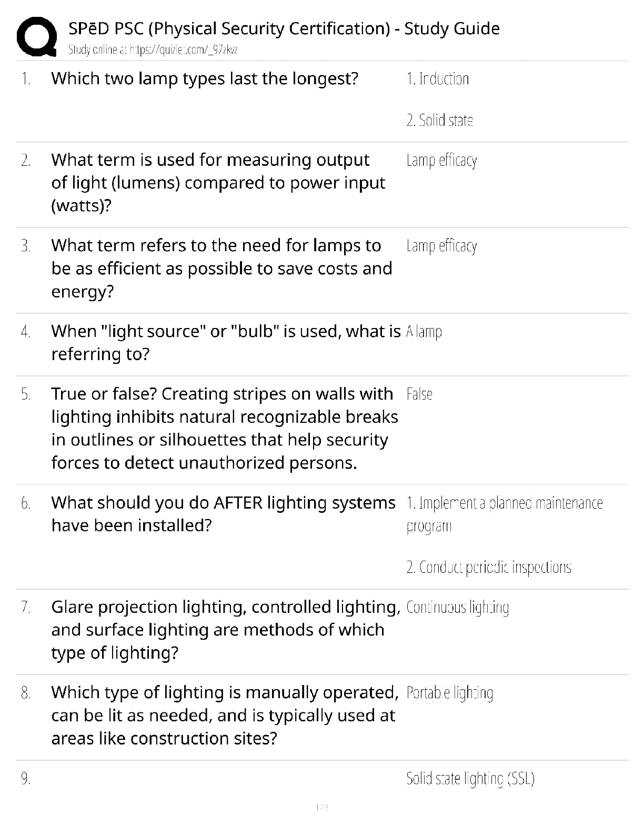
Task: Click the "False" answer
Action: (419, 394)
